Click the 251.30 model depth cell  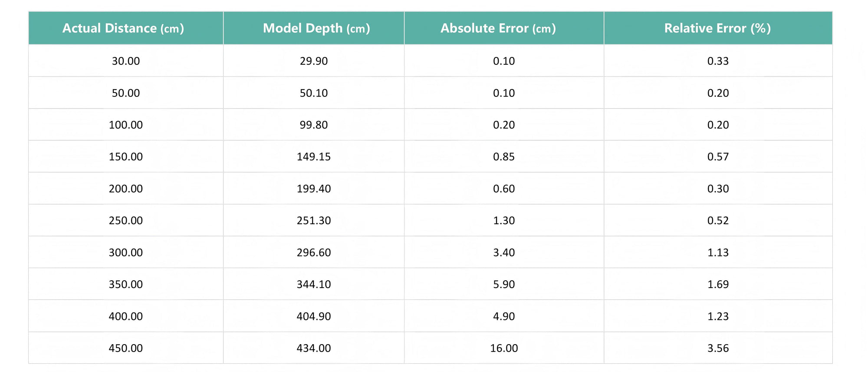click(314, 220)
